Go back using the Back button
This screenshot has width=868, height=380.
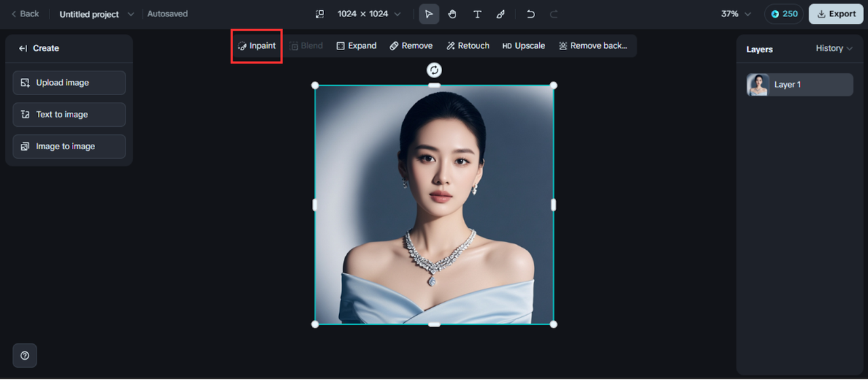[25, 14]
